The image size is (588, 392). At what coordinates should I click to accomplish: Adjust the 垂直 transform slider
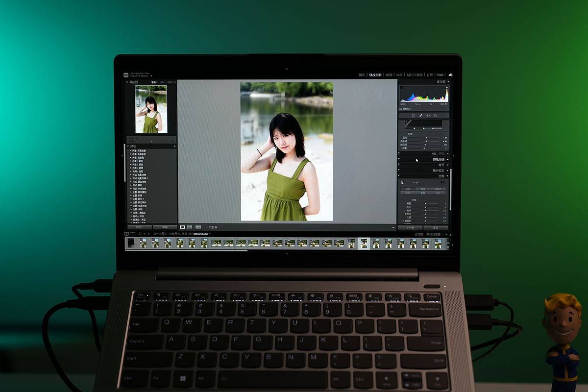point(426,204)
